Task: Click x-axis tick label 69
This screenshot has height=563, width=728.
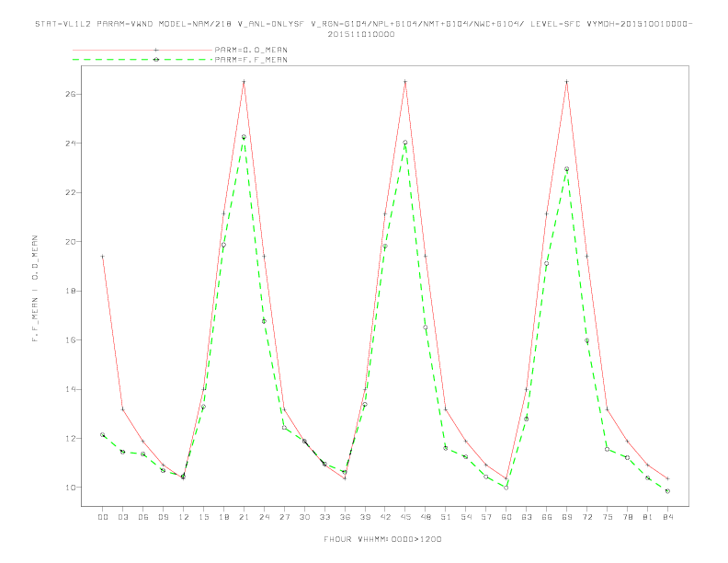Action: click(x=567, y=517)
